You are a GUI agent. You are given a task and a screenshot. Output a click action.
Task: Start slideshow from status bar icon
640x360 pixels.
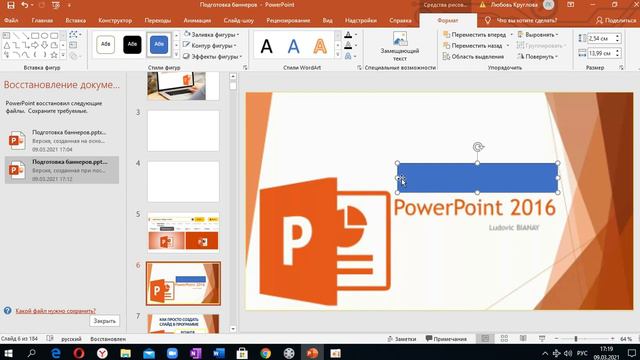(542, 339)
